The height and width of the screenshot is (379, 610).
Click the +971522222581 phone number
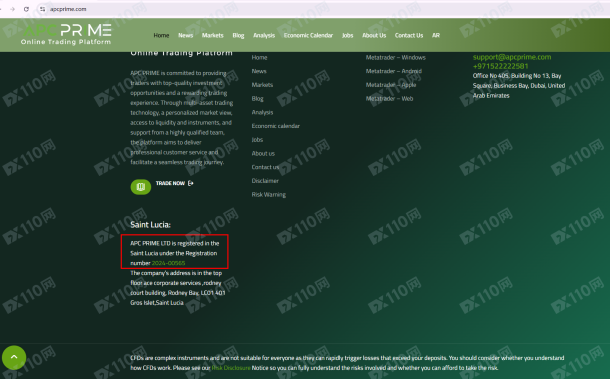tap(500, 66)
